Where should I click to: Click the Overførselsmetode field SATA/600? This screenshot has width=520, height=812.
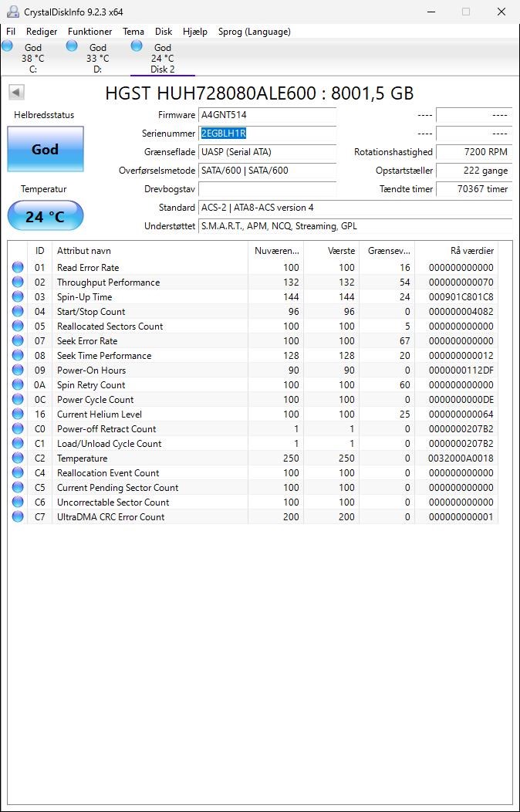click(267, 171)
